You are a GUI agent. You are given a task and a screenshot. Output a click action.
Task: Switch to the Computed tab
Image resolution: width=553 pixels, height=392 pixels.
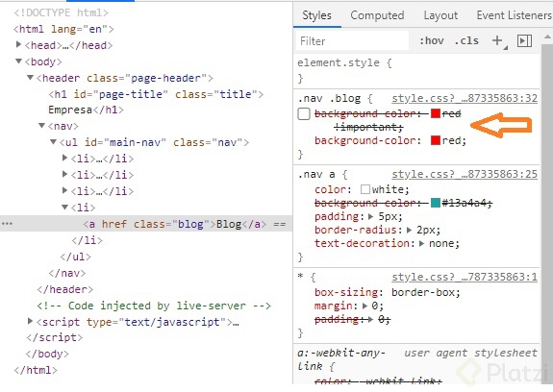click(x=377, y=15)
